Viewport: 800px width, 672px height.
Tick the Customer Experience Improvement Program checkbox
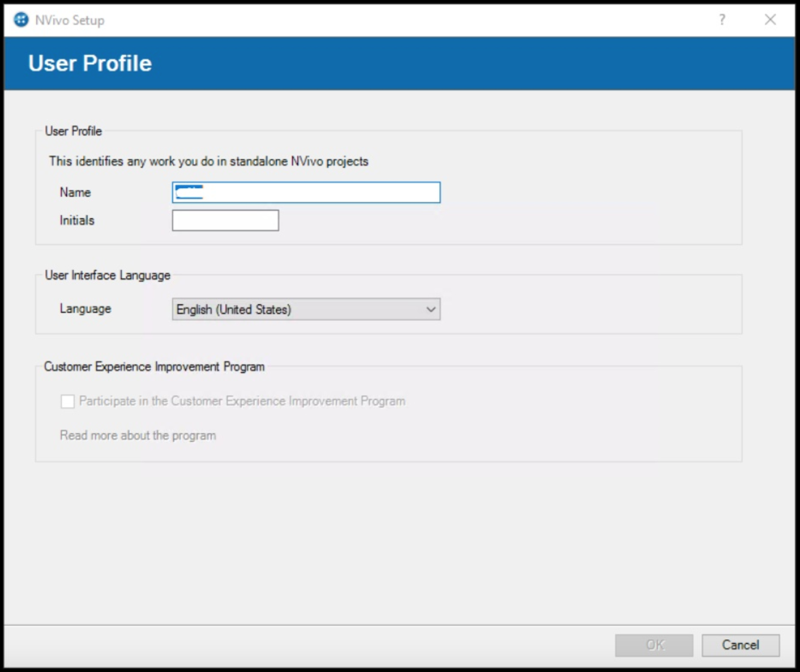(x=68, y=402)
